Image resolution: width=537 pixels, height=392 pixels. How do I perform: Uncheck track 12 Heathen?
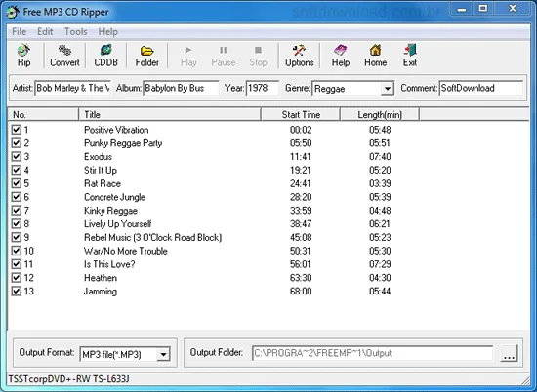pos(16,278)
